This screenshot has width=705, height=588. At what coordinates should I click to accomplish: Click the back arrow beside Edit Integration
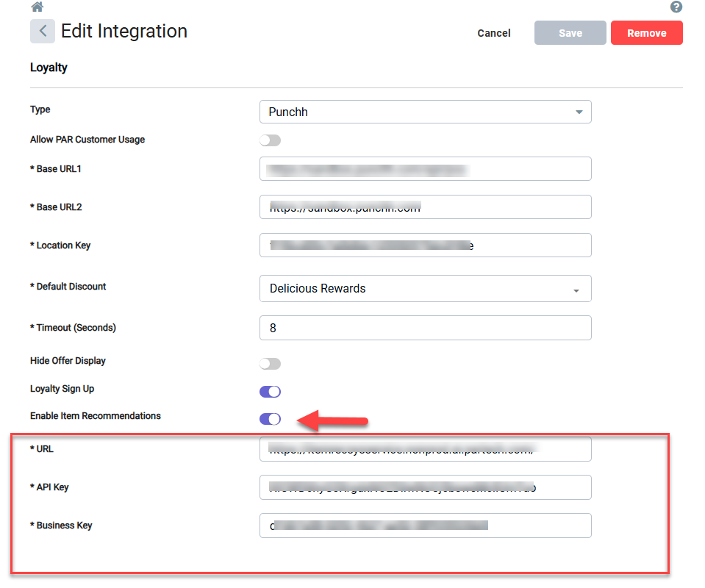pos(43,31)
